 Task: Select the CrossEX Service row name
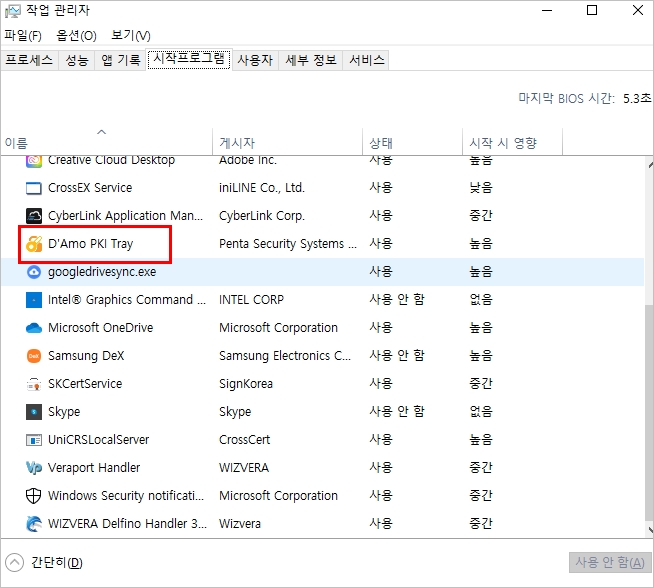coord(90,188)
